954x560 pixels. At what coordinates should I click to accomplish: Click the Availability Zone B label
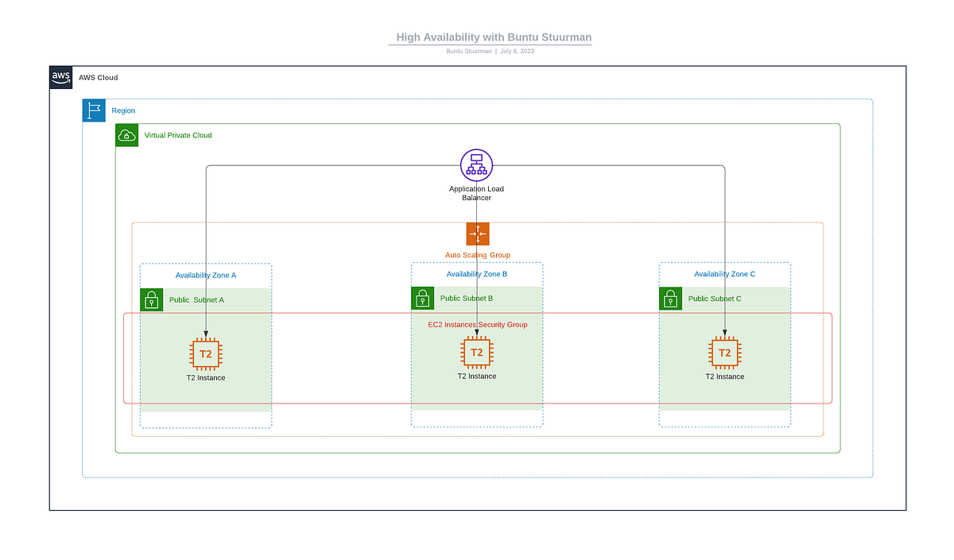point(476,273)
